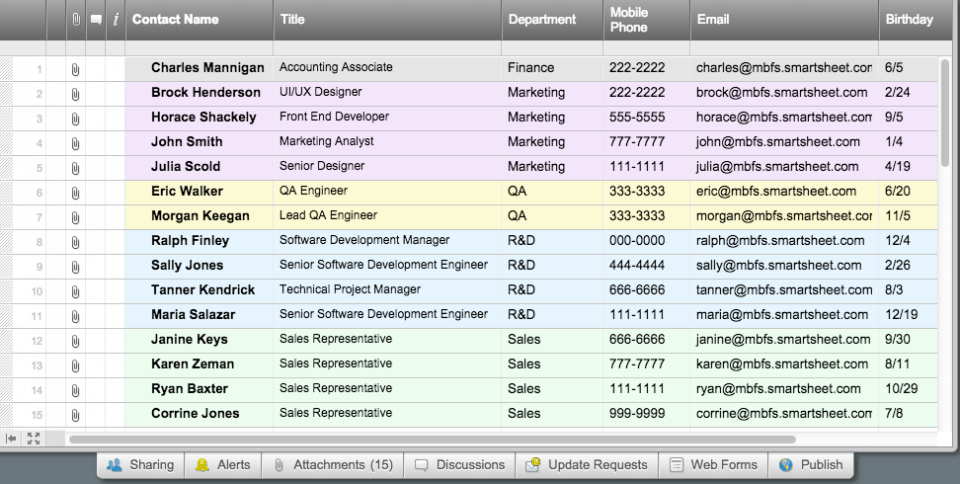Click the Software Development Manager title cell

point(388,240)
